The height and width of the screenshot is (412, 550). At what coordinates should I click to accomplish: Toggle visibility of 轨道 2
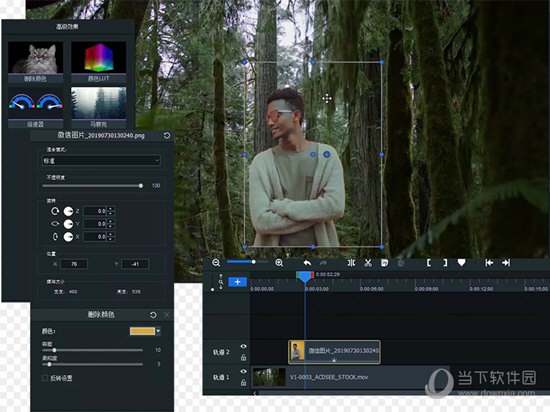pyautogui.click(x=243, y=346)
